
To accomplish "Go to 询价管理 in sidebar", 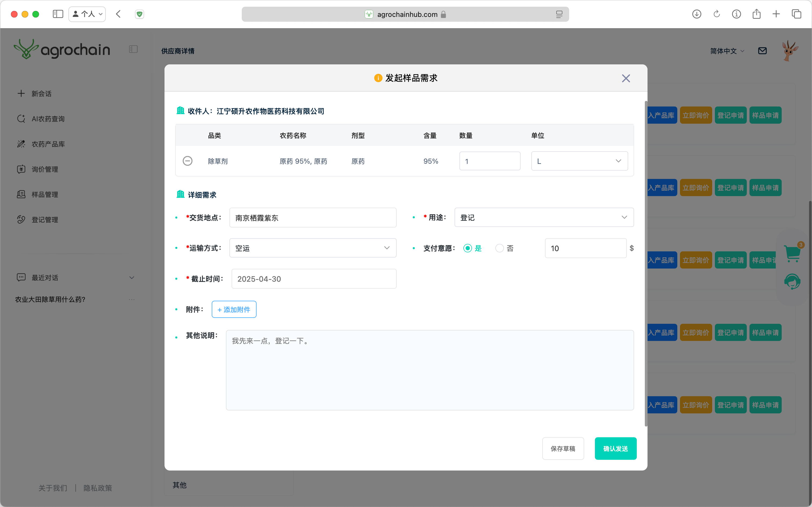I will click(45, 169).
